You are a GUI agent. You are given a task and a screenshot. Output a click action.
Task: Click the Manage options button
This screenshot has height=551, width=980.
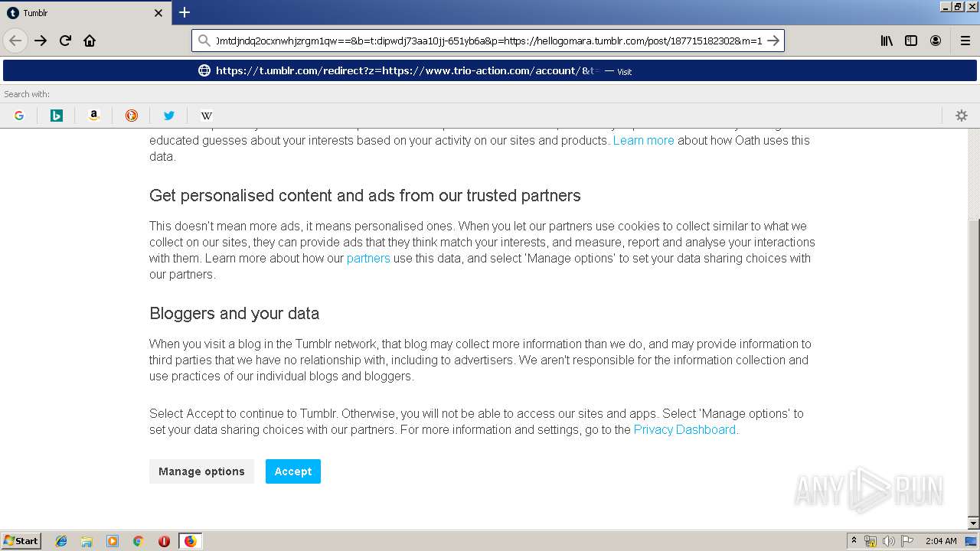point(201,471)
